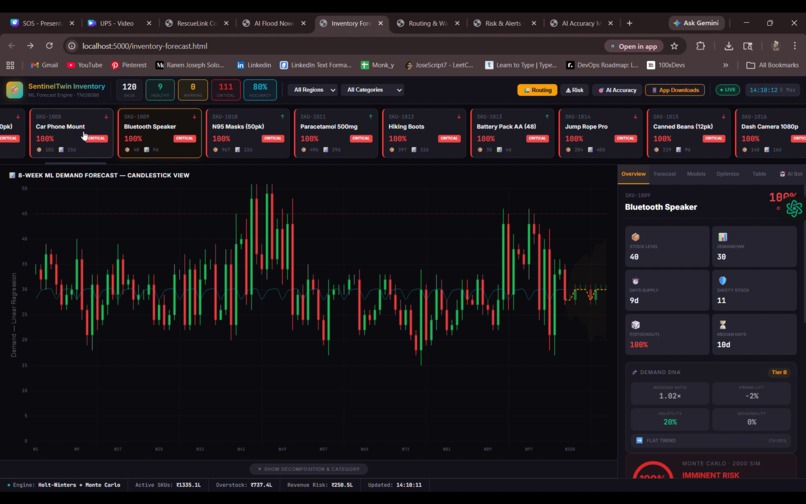The height and width of the screenshot is (504, 806).
Task: Select the Bluetooth Speaker SKU card
Action: pos(159,133)
